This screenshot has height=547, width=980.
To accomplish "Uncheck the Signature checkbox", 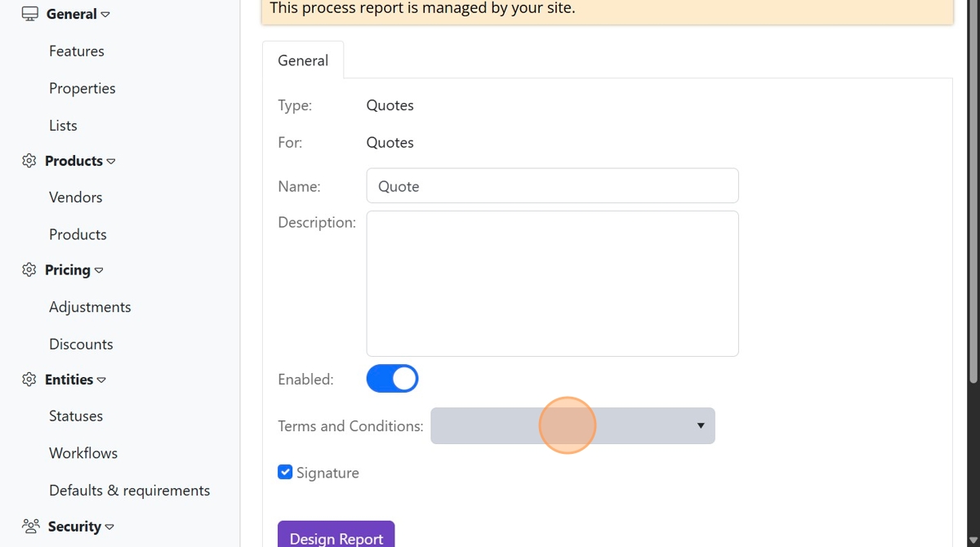I will tap(285, 472).
